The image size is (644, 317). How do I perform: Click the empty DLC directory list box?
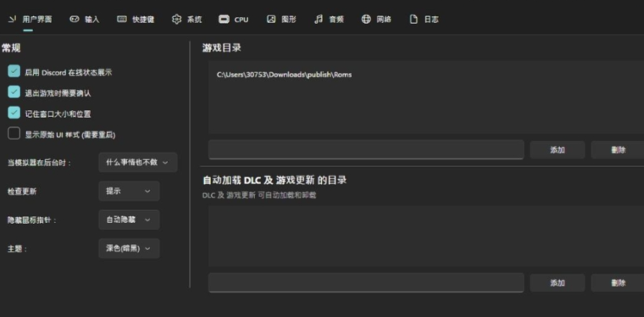pyautogui.click(x=426, y=236)
